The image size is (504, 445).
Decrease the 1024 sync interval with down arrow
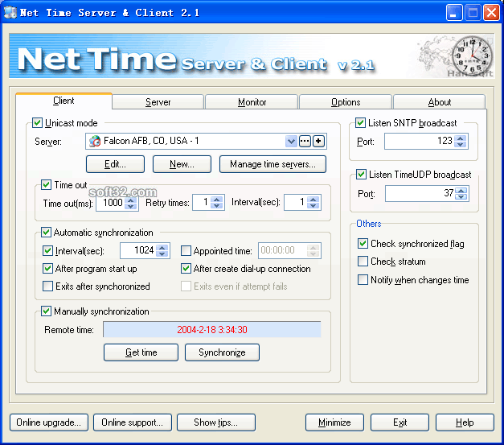pyautogui.click(x=162, y=254)
